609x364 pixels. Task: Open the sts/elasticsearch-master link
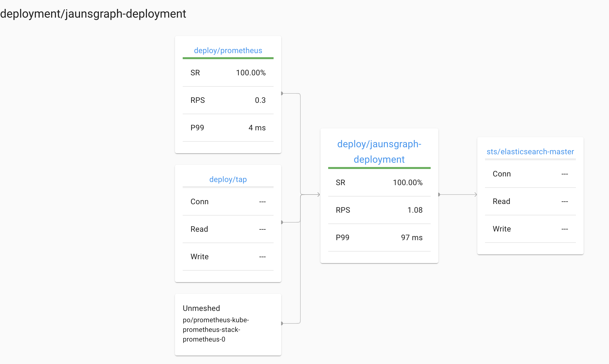tap(530, 152)
